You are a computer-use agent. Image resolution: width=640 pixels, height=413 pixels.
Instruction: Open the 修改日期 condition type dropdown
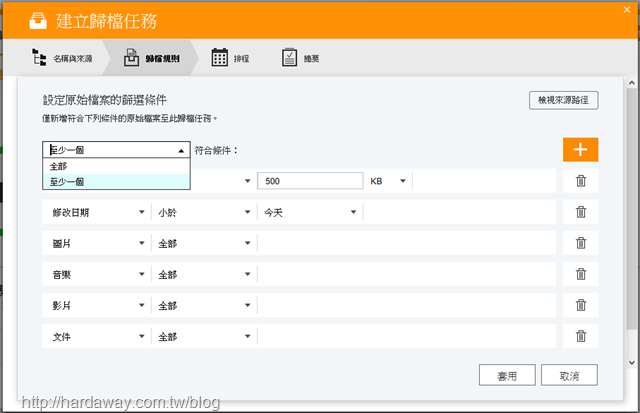point(97,212)
